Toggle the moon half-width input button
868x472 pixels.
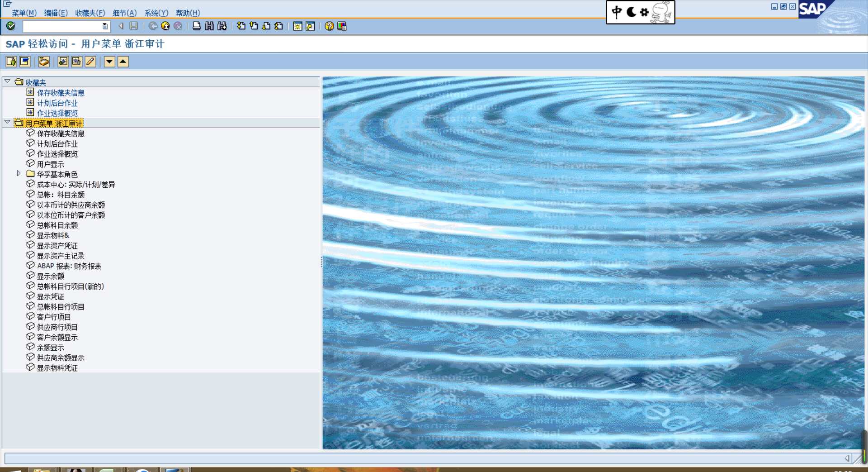[631, 12]
